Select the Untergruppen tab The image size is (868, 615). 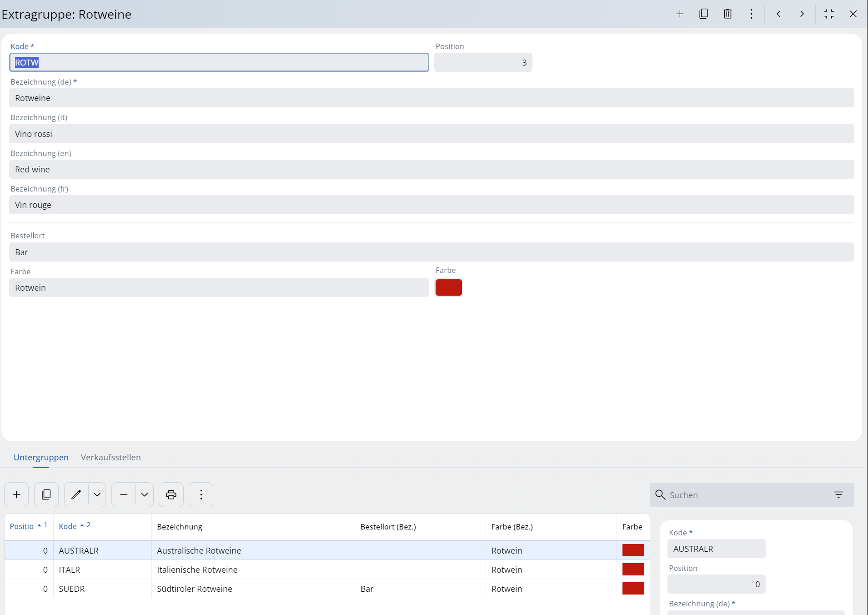41,457
